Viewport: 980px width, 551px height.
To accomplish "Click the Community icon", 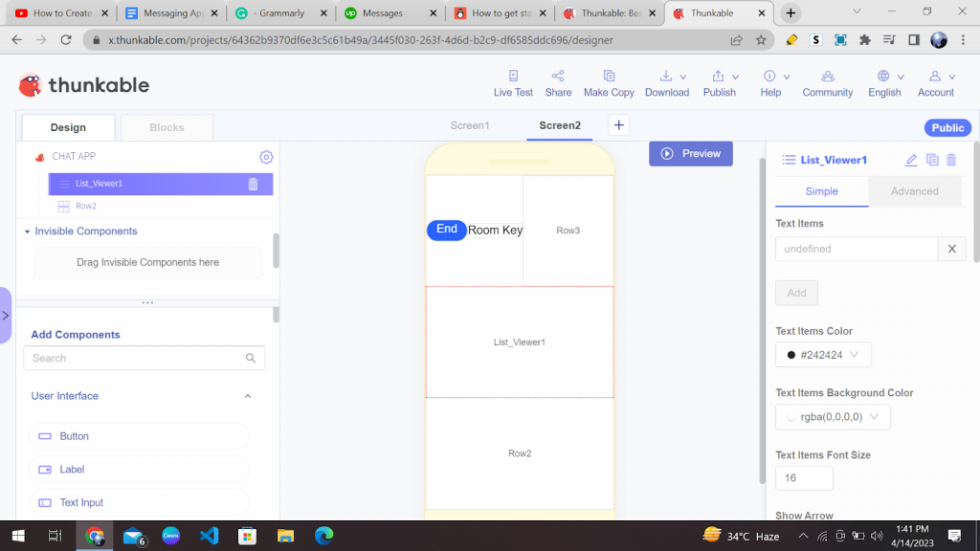I will point(827,82).
